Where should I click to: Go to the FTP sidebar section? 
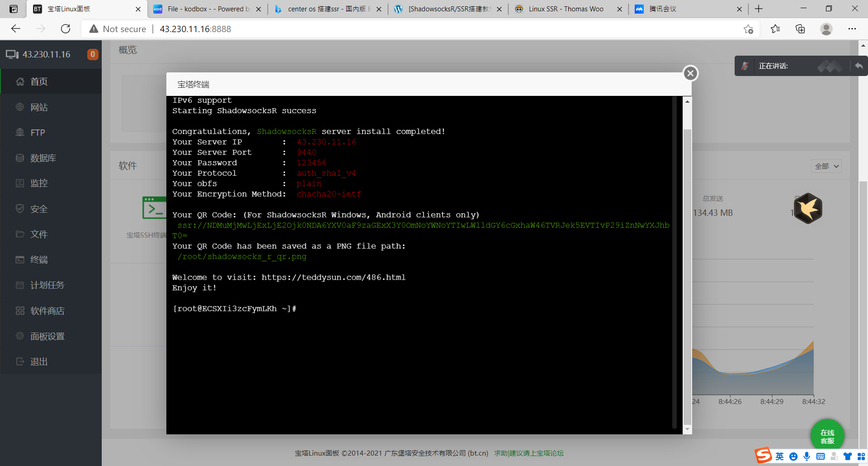(51, 133)
